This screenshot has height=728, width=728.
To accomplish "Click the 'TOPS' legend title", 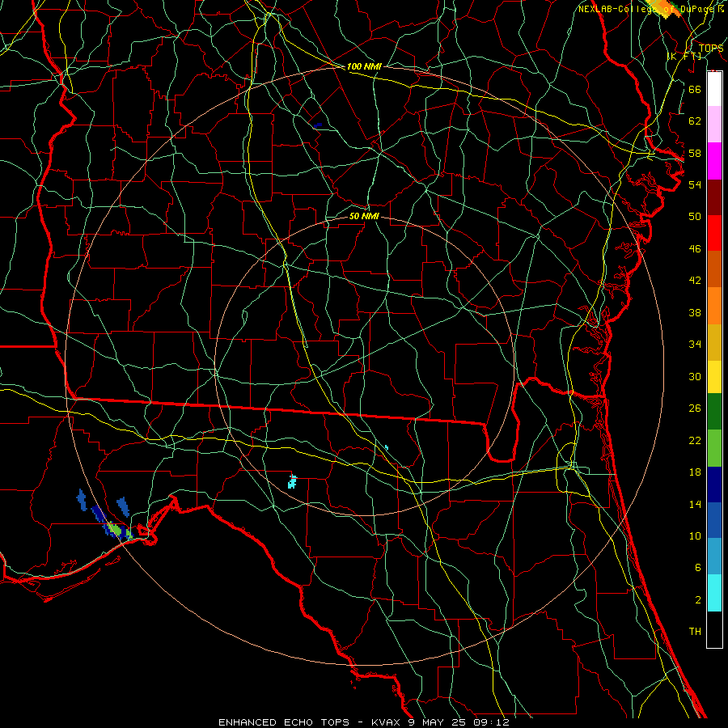I will 711,49.
